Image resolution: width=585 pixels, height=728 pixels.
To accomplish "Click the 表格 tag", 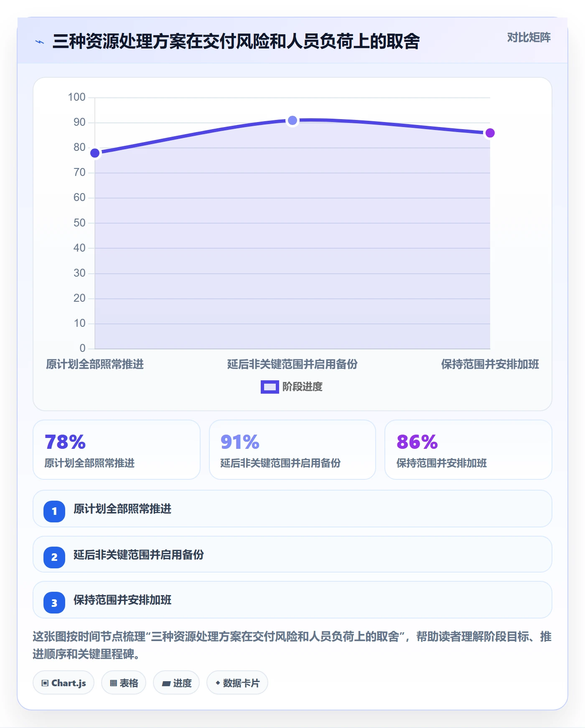I will click(x=124, y=682).
